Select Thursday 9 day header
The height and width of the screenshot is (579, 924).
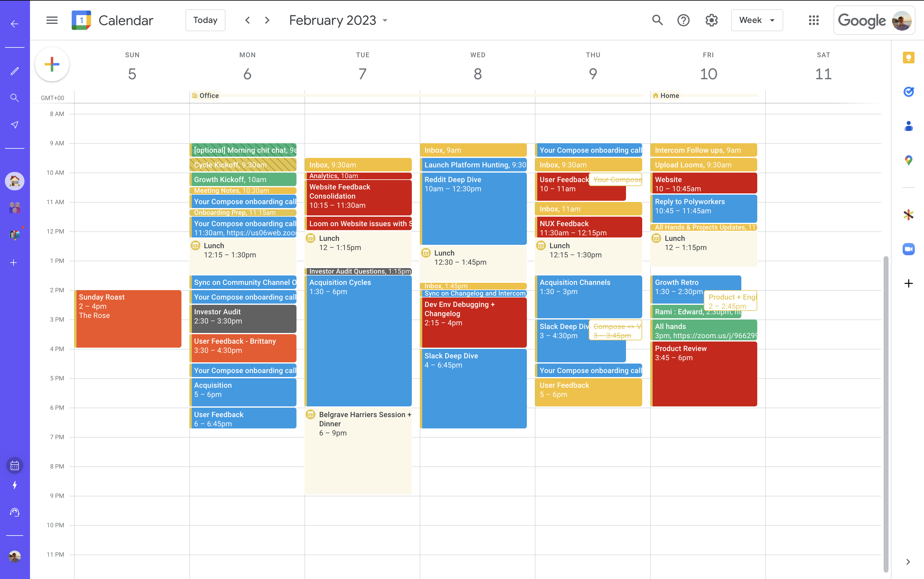coord(593,73)
